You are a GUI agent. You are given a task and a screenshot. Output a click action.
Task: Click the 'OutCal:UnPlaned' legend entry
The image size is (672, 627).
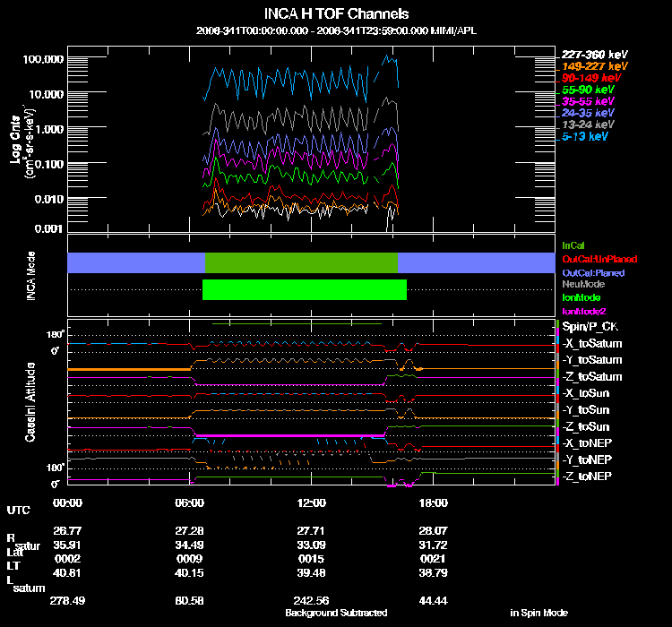click(x=599, y=259)
